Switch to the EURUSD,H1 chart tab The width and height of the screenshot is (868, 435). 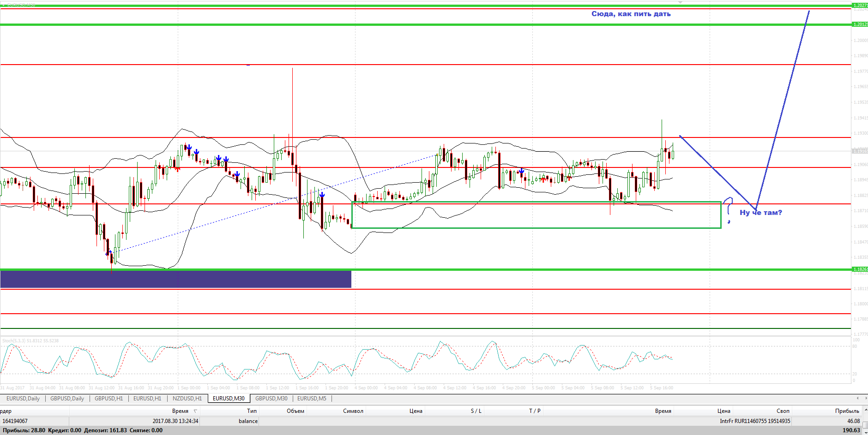click(x=147, y=399)
